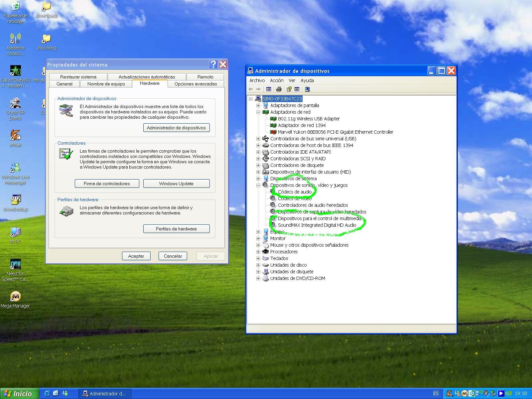This screenshot has height=399, width=532.
Task: Switch to the Opciones avanzadas tab
Action: click(x=196, y=84)
